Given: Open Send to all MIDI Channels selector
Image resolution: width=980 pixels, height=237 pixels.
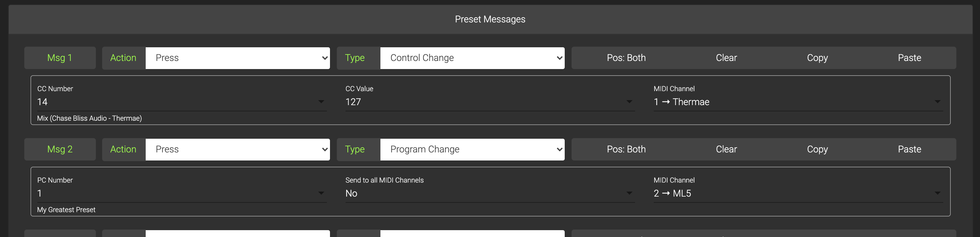Looking at the screenshot, I should click(490, 193).
